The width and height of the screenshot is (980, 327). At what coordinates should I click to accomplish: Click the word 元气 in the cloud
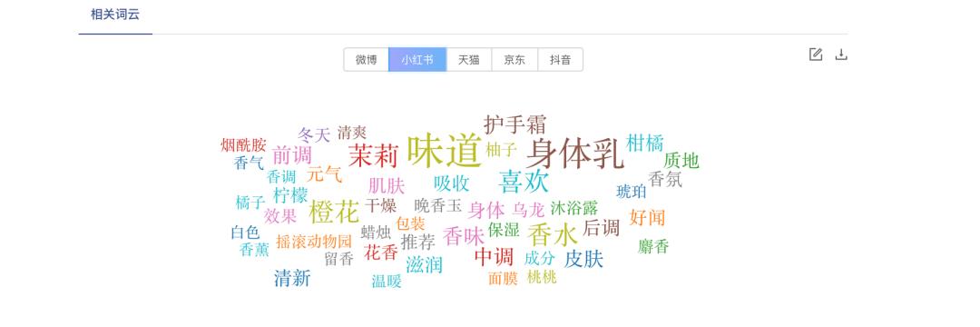click(324, 173)
